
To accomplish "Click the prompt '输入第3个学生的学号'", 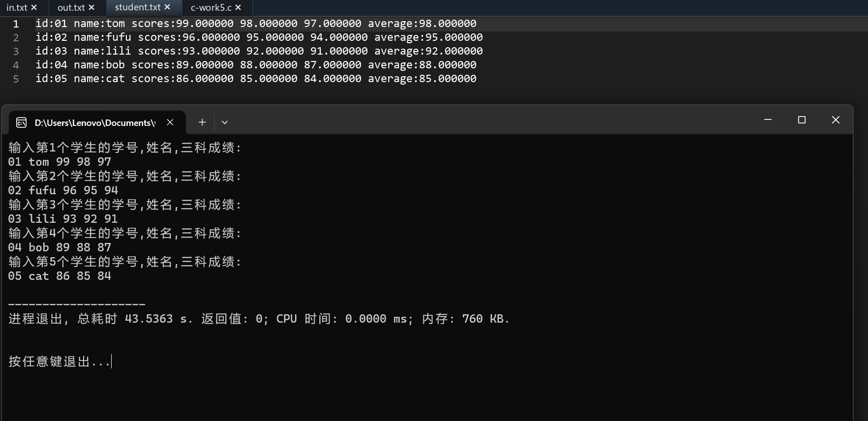I will tap(73, 205).
